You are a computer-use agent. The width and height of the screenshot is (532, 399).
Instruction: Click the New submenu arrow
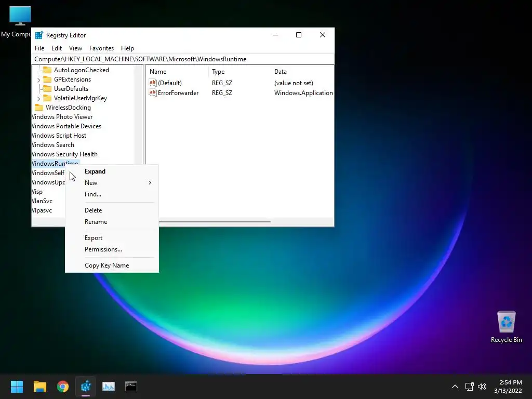(150, 182)
